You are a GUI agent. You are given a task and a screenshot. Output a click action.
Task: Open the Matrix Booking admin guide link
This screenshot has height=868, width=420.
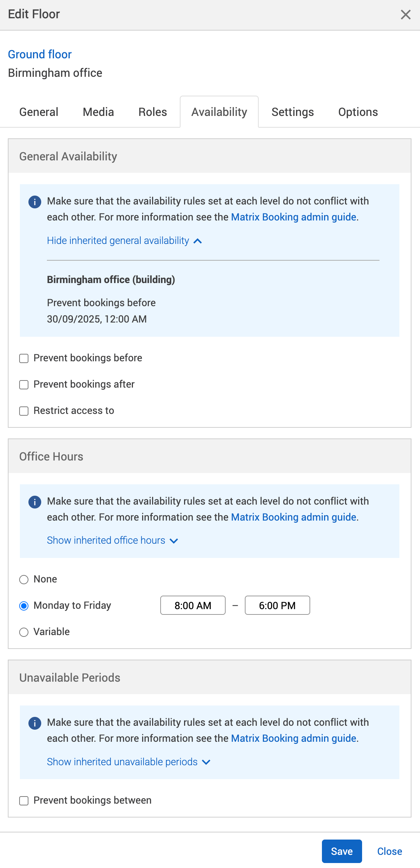pyautogui.click(x=294, y=217)
